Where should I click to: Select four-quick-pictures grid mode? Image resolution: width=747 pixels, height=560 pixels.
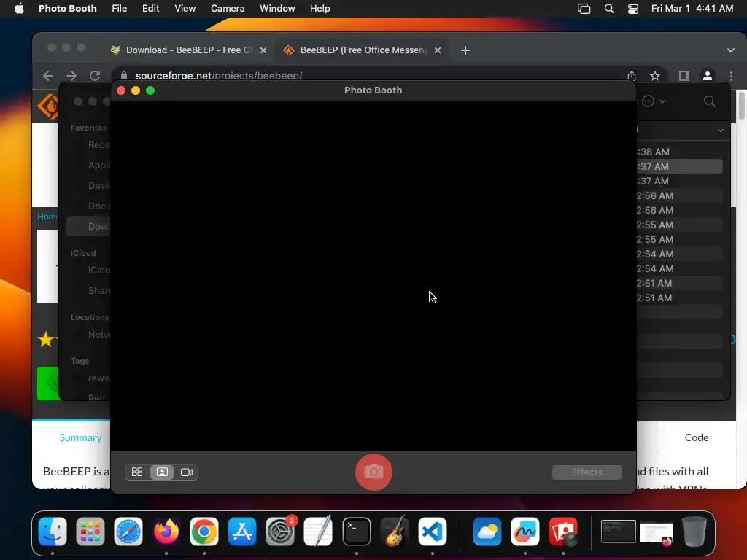click(137, 472)
